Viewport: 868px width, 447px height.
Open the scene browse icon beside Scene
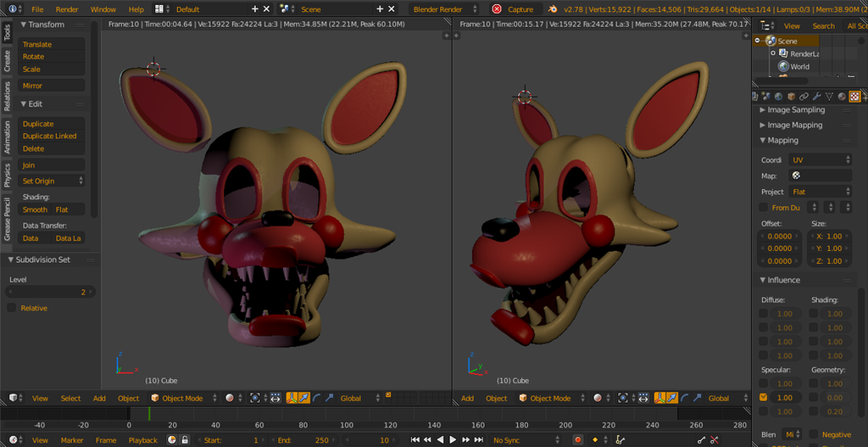[x=287, y=8]
